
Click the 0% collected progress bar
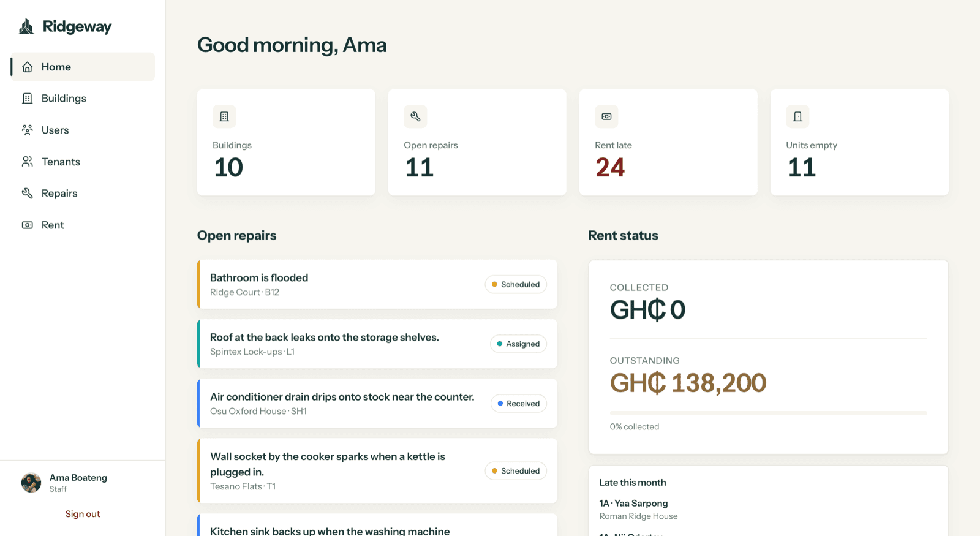coord(768,413)
